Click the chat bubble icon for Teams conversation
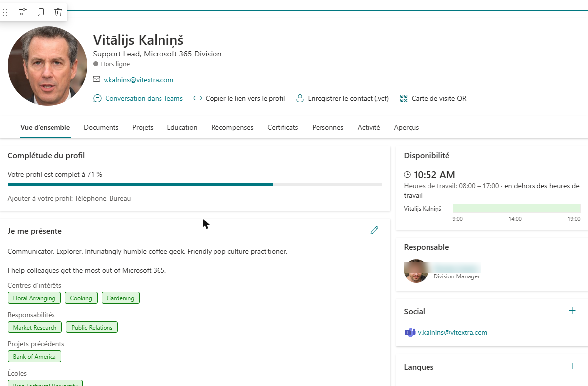This screenshot has width=588, height=386. [x=97, y=98]
